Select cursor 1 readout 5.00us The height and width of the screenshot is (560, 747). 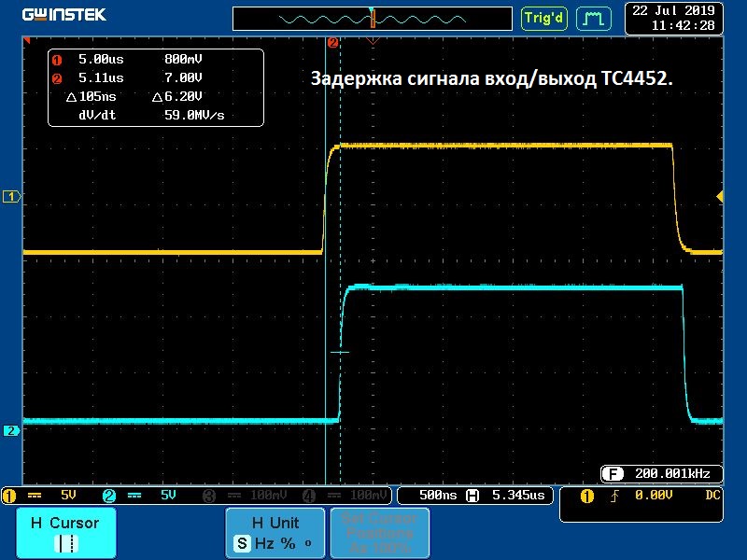click(x=101, y=60)
